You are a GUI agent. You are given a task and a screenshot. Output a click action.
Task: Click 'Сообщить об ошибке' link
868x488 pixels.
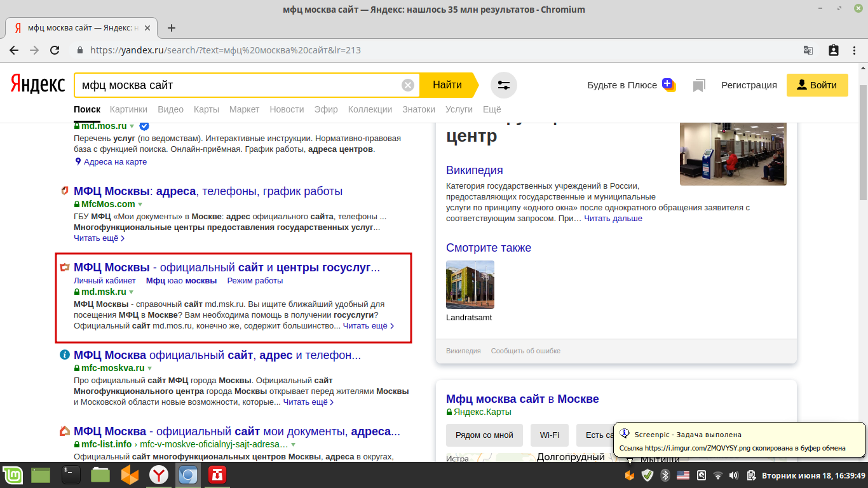(526, 351)
